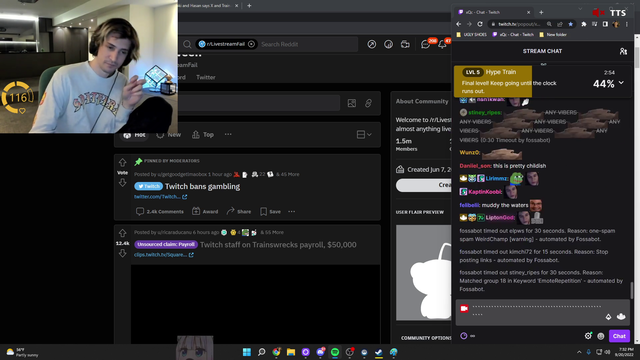Open the weather widget on taskbar
The image size is (640, 360).
coord(22,352)
